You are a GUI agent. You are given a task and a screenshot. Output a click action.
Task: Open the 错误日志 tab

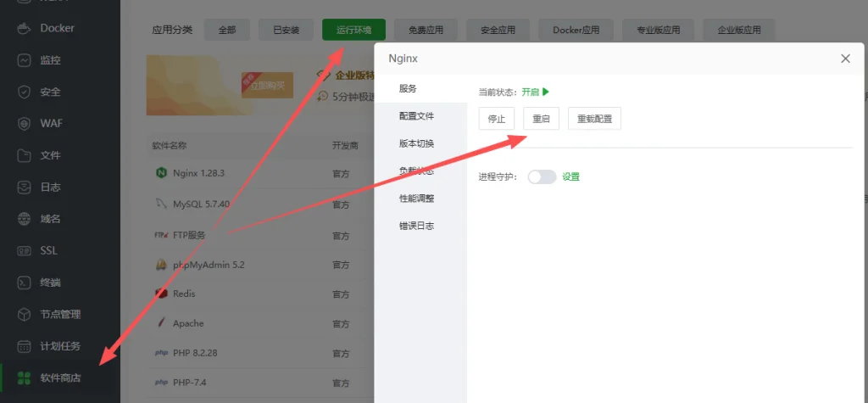pyautogui.click(x=417, y=226)
